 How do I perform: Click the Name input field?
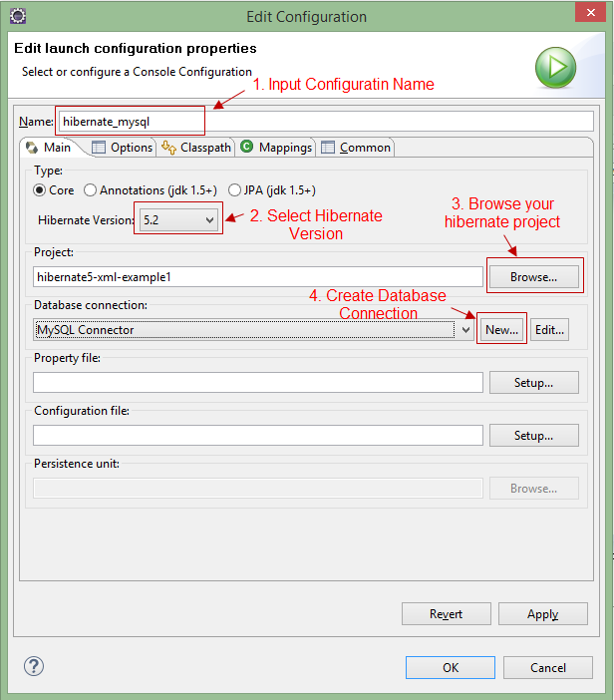click(x=326, y=122)
